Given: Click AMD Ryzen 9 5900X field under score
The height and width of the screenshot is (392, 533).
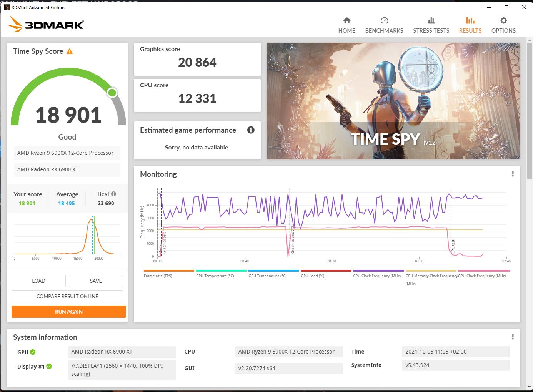Looking at the screenshot, I should [67, 153].
